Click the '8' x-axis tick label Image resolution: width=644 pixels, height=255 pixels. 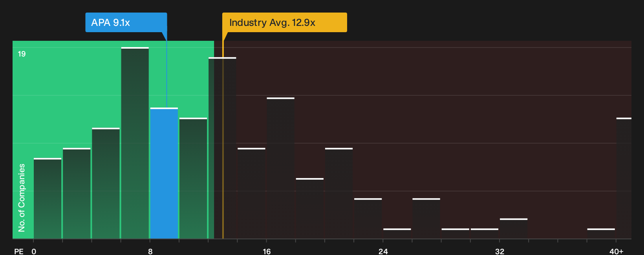coord(150,251)
